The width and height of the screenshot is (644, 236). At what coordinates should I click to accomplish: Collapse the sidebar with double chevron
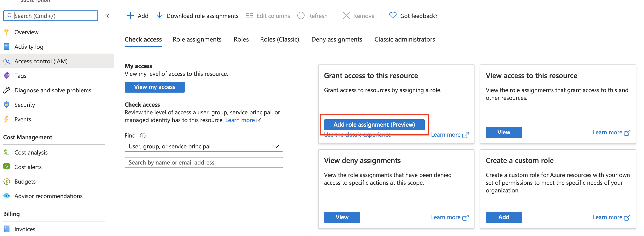click(107, 16)
